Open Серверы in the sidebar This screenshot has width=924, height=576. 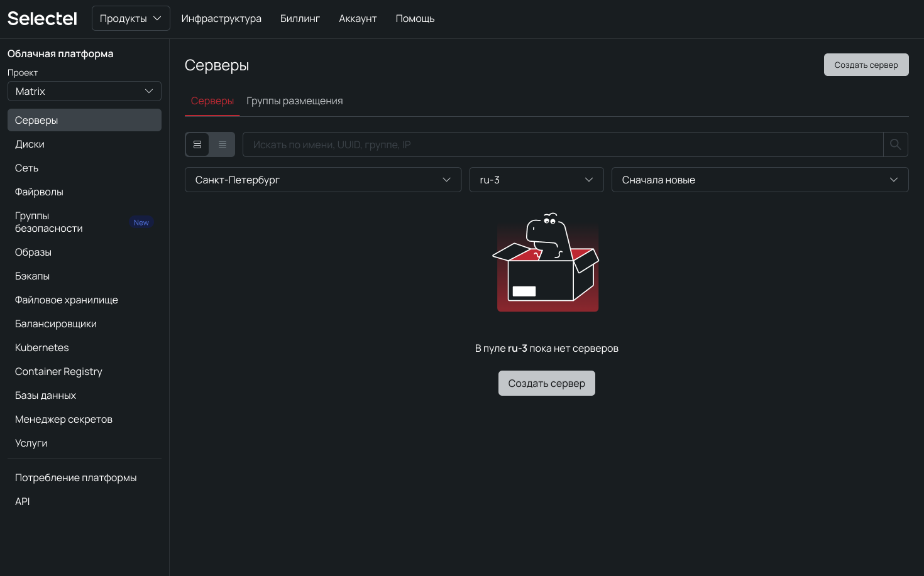click(x=84, y=120)
